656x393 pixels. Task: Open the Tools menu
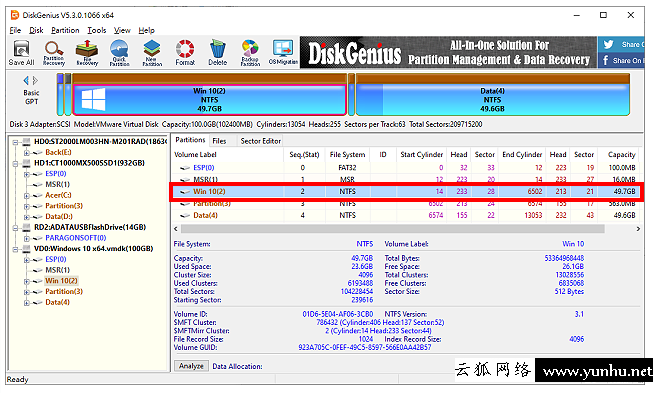pyautogui.click(x=97, y=30)
